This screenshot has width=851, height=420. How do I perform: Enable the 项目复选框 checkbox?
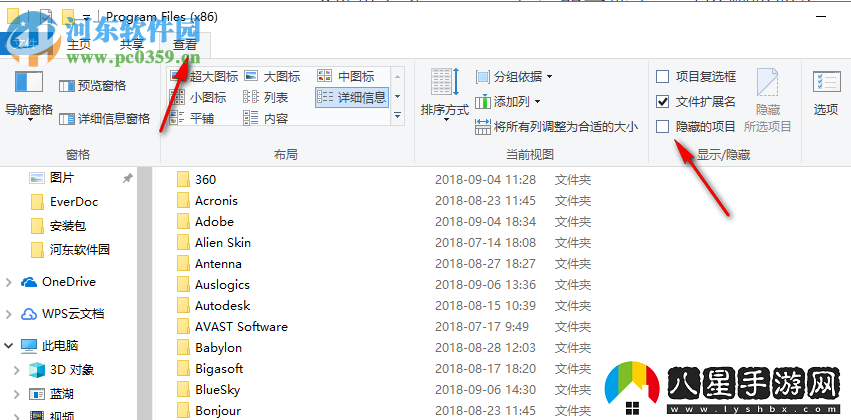click(x=663, y=76)
